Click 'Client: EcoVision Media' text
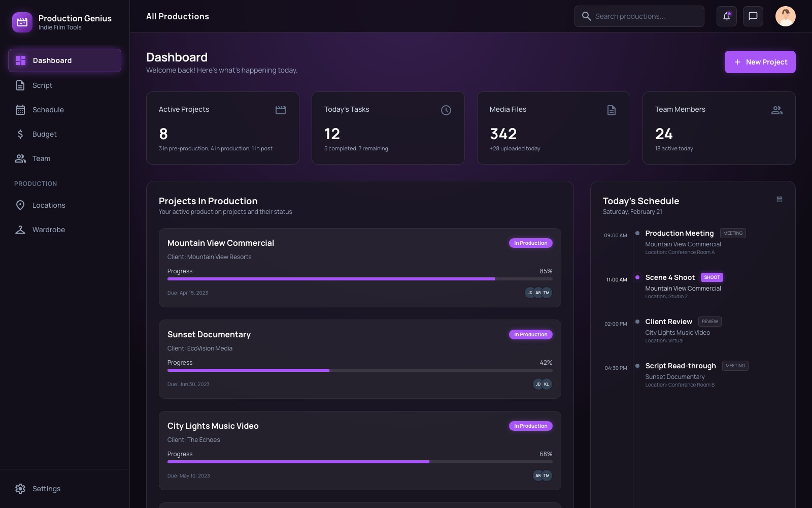 click(200, 348)
